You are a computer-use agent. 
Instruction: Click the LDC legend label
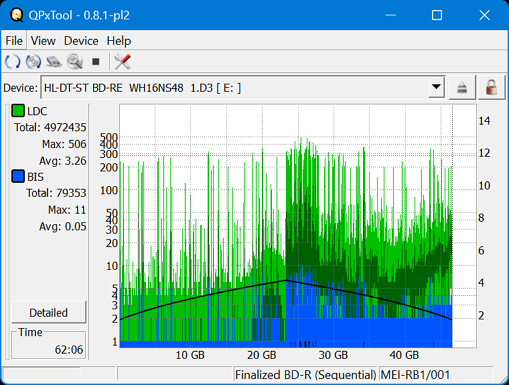37,111
